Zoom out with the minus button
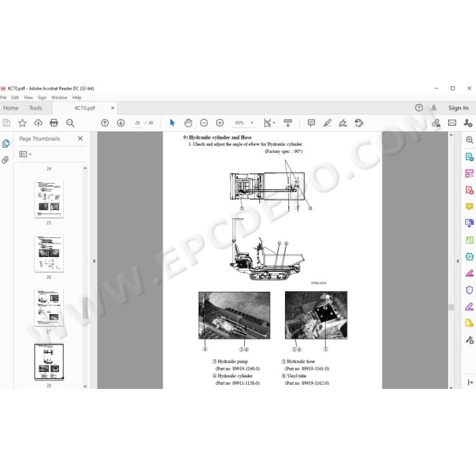 click(x=204, y=123)
